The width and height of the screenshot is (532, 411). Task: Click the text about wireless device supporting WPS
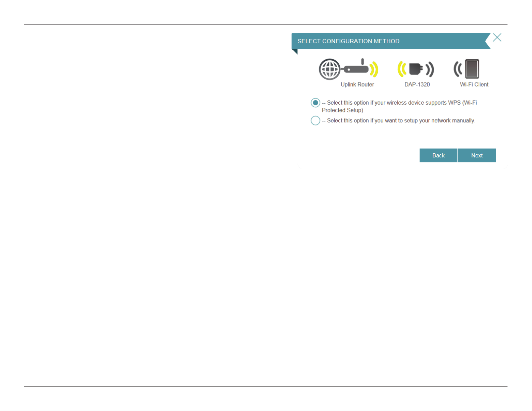tap(399, 106)
